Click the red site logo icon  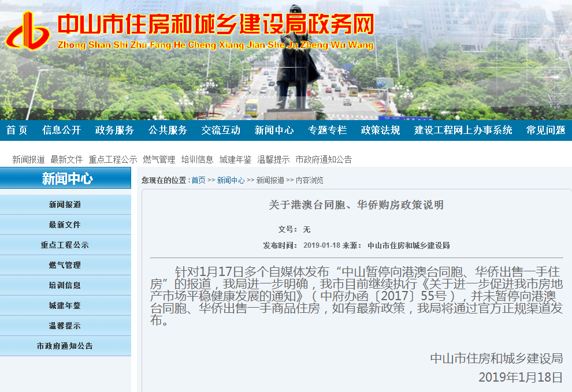click(28, 31)
